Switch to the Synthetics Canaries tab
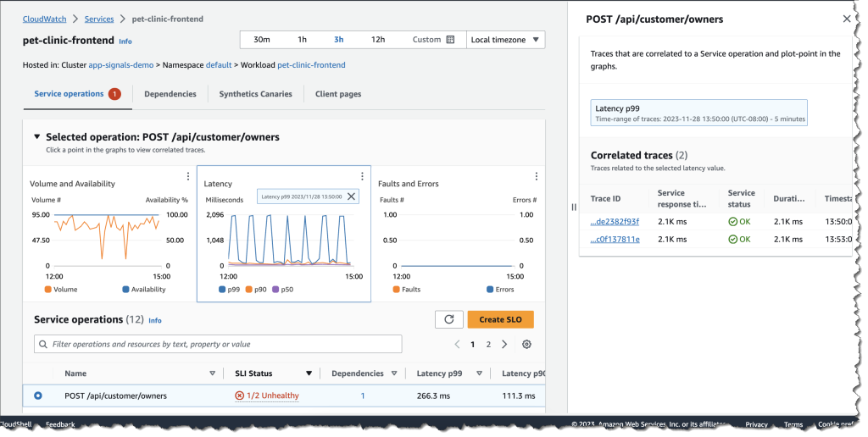Screen dimensions: 868x437 pyautogui.click(x=255, y=94)
